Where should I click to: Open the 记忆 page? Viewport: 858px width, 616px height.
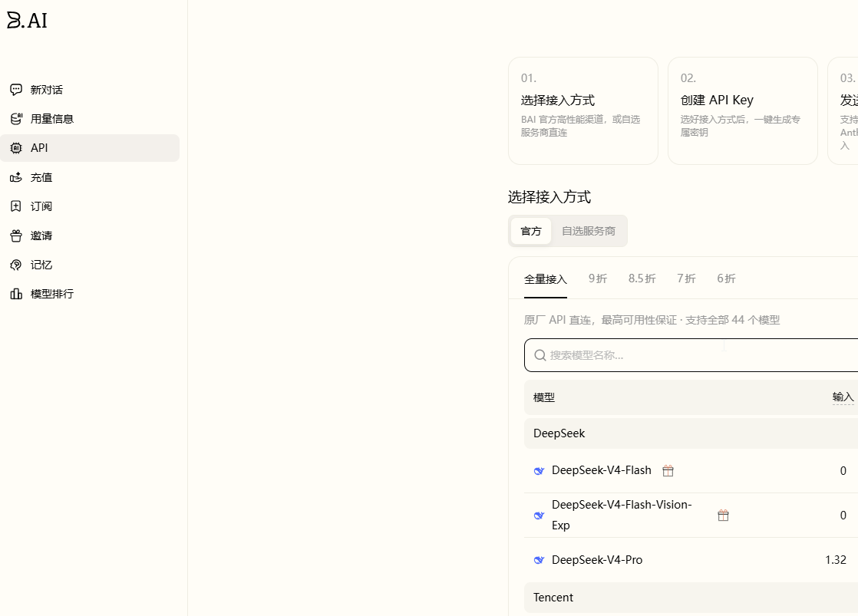pos(90,265)
